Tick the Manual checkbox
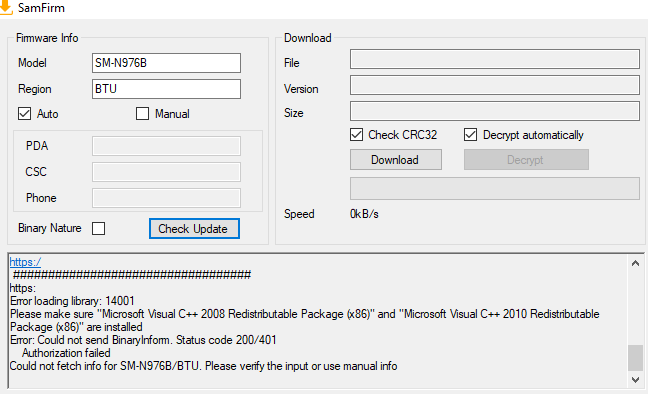Viewport: 648px width, 394px height. (142, 114)
